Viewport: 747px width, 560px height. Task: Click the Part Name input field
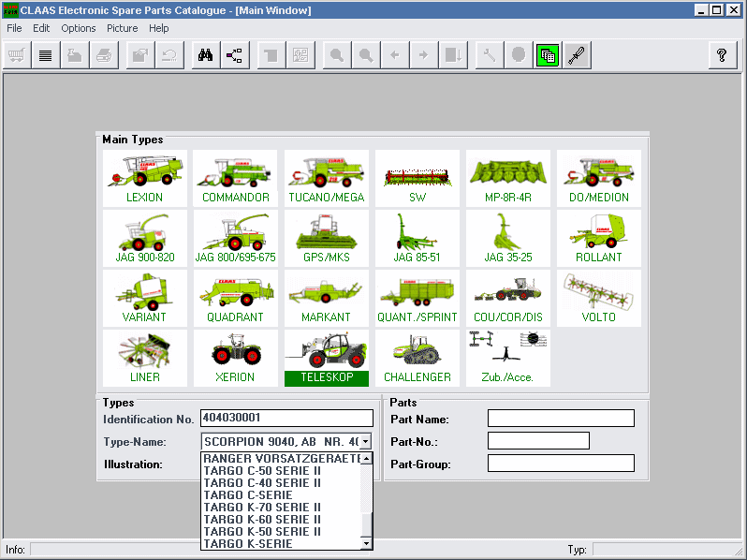tap(562, 419)
